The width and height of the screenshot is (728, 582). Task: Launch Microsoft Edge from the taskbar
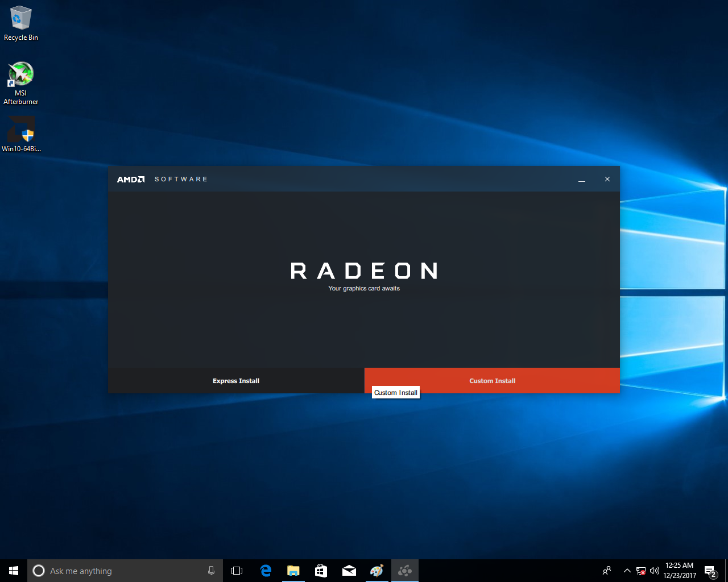(x=265, y=571)
